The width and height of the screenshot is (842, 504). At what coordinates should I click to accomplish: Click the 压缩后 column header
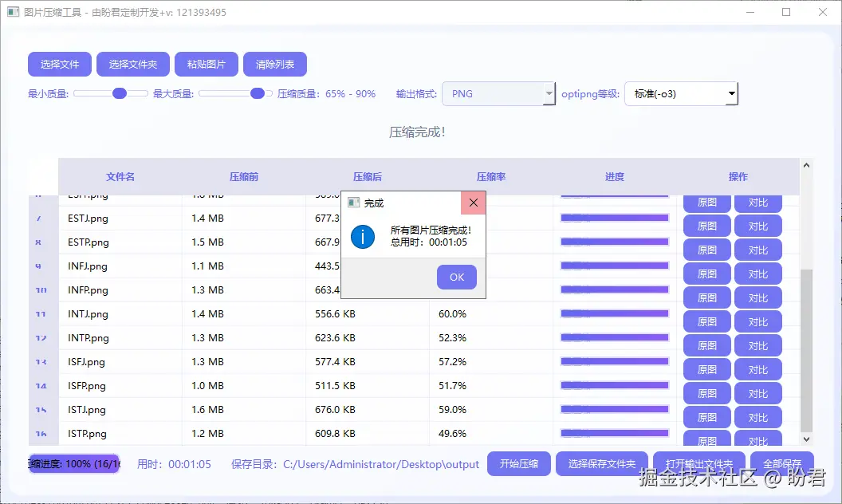coord(368,177)
